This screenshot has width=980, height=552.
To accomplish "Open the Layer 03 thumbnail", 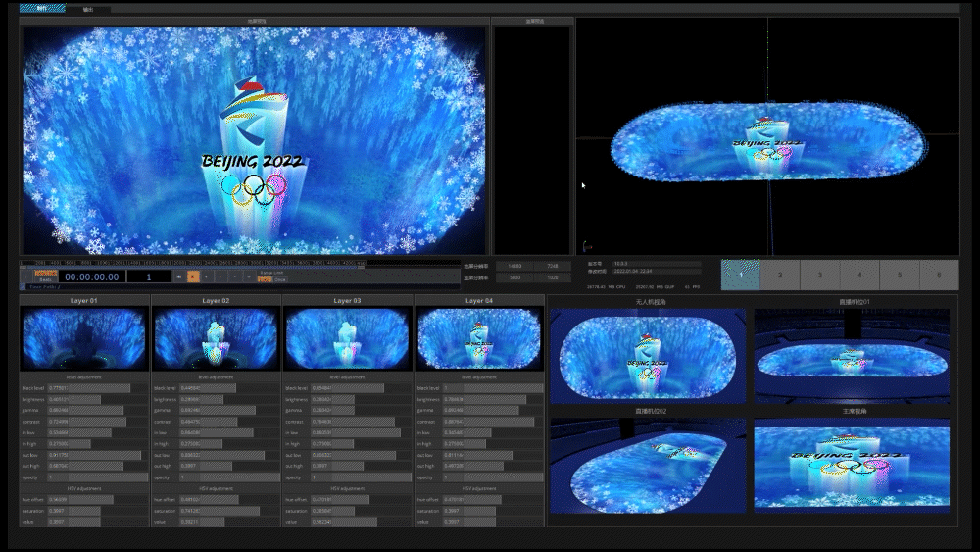I will point(348,338).
